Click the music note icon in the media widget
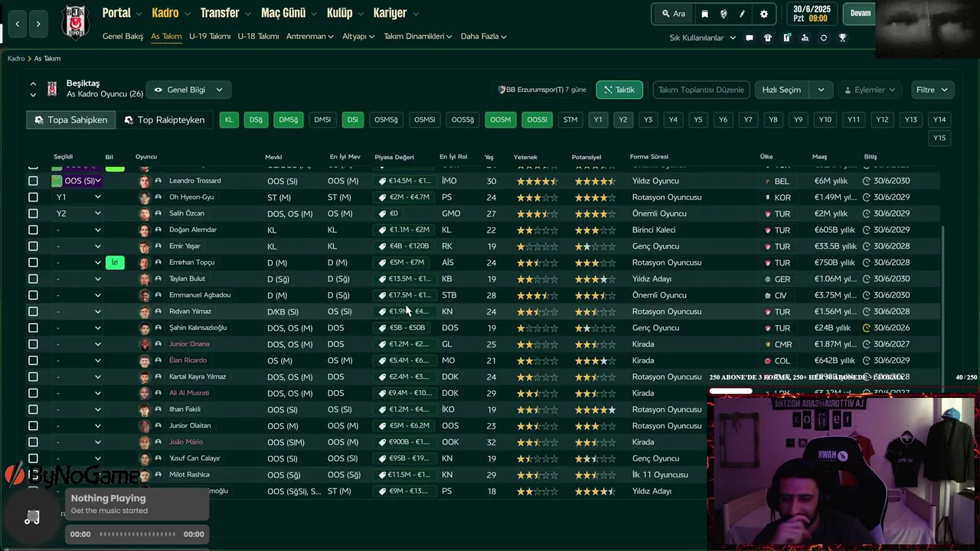The height and width of the screenshot is (551, 980). coord(32,518)
